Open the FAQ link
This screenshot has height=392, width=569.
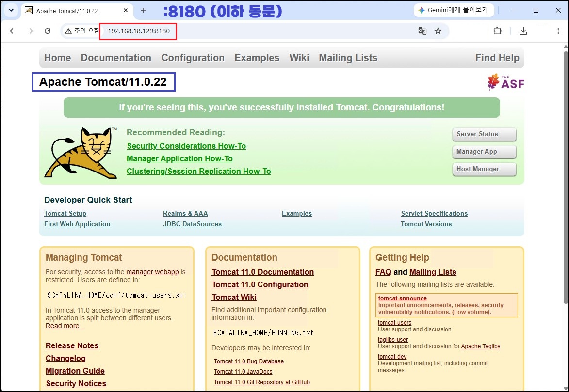click(x=383, y=272)
